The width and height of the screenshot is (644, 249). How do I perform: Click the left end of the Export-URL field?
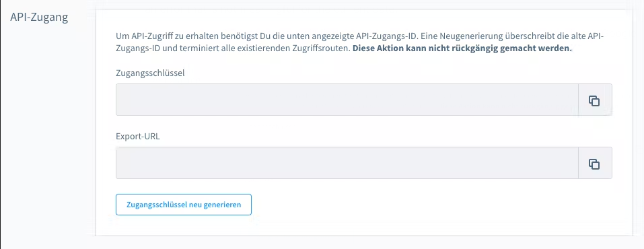click(x=123, y=163)
